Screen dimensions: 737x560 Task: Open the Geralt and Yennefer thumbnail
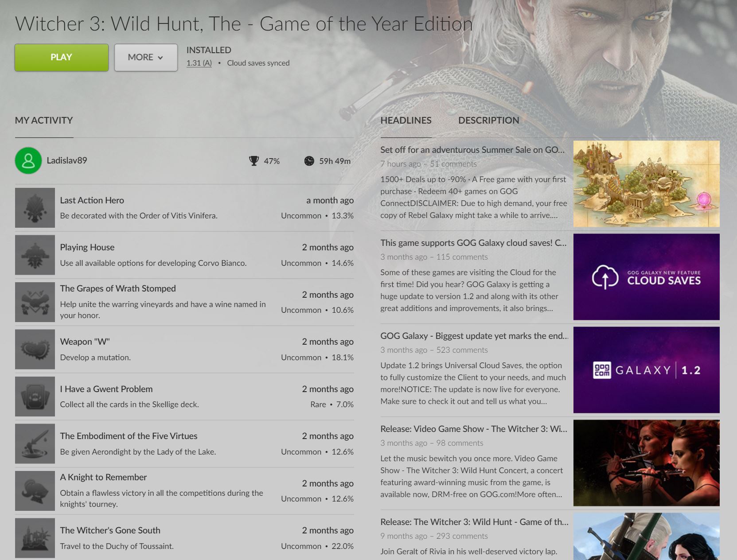646,537
